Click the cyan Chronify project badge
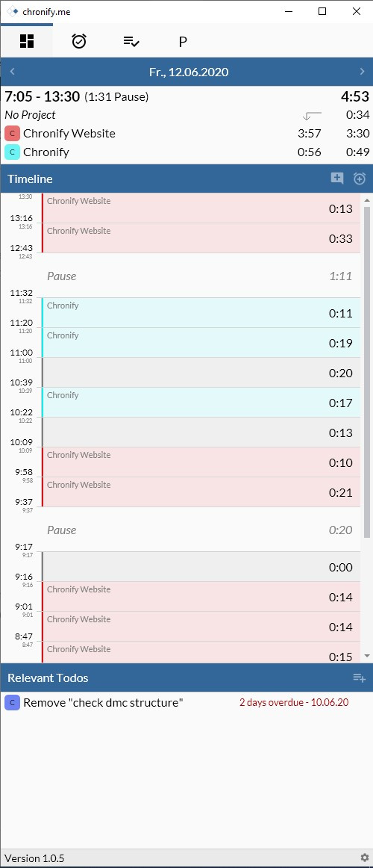The width and height of the screenshot is (373, 868). [x=12, y=152]
